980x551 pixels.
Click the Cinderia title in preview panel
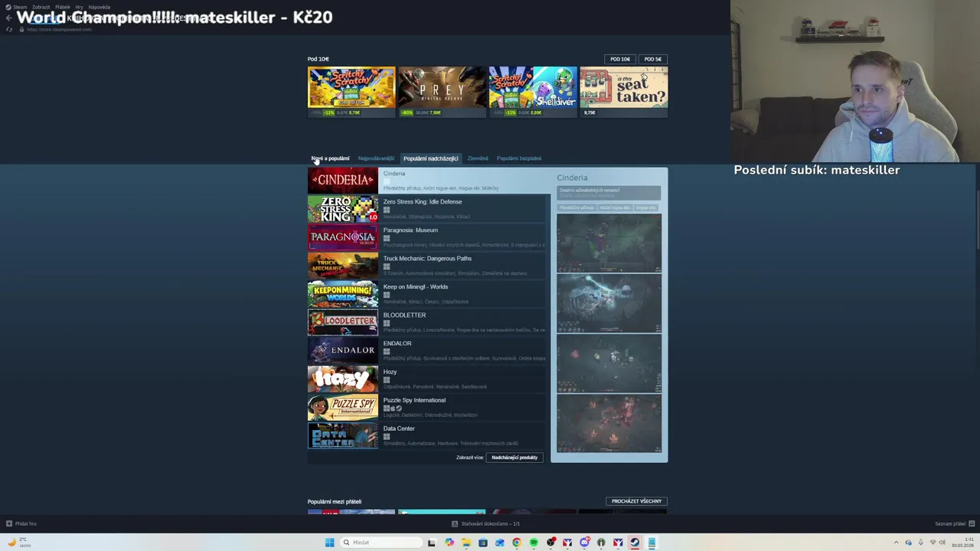click(573, 178)
